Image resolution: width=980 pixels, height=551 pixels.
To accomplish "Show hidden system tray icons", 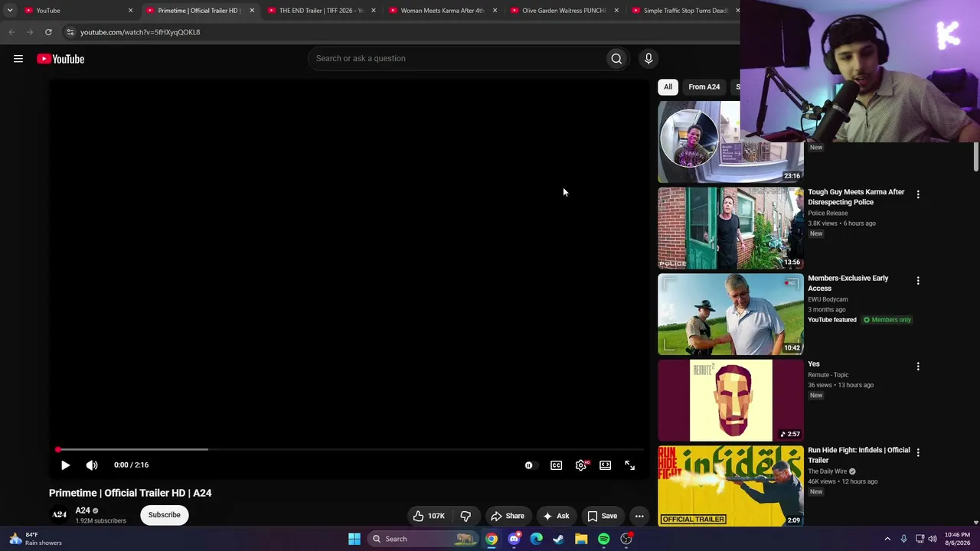I will tap(887, 539).
